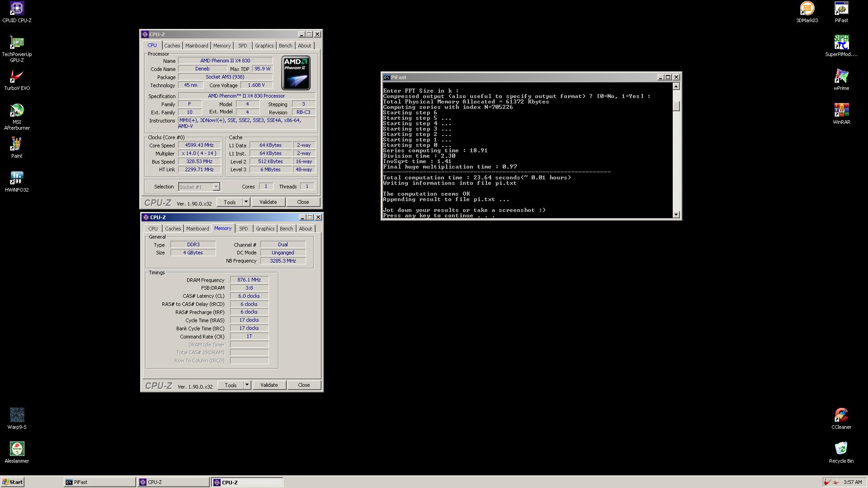Open TechPowerUp GPU-Z desktop icon
The height and width of the screenshot is (488, 868).
[x=17, y=49]
